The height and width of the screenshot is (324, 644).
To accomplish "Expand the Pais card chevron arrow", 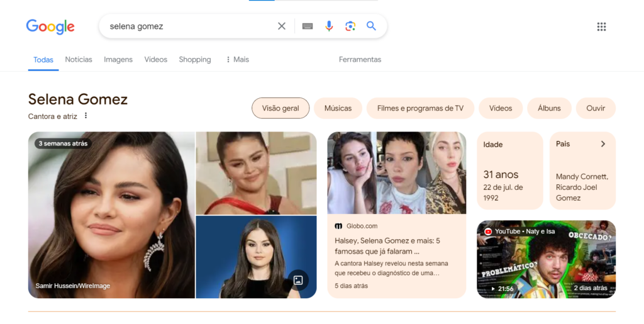I will (x=603, y=143).
